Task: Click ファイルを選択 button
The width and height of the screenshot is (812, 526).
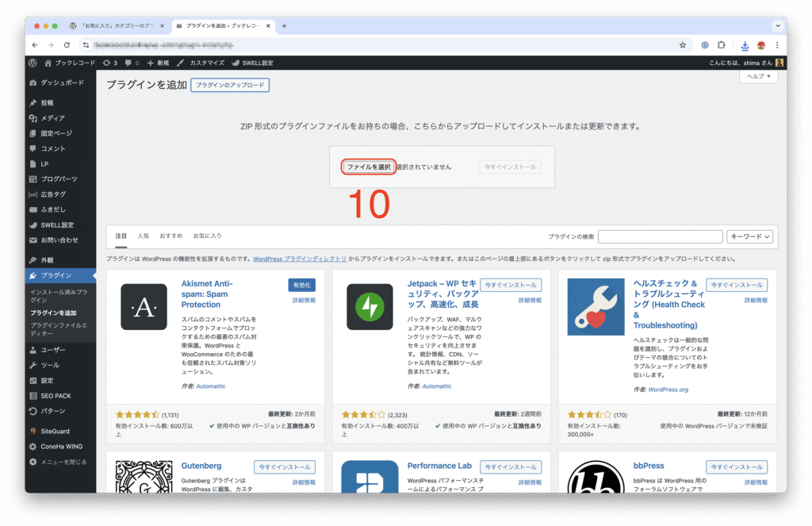Action: [369, 167]
